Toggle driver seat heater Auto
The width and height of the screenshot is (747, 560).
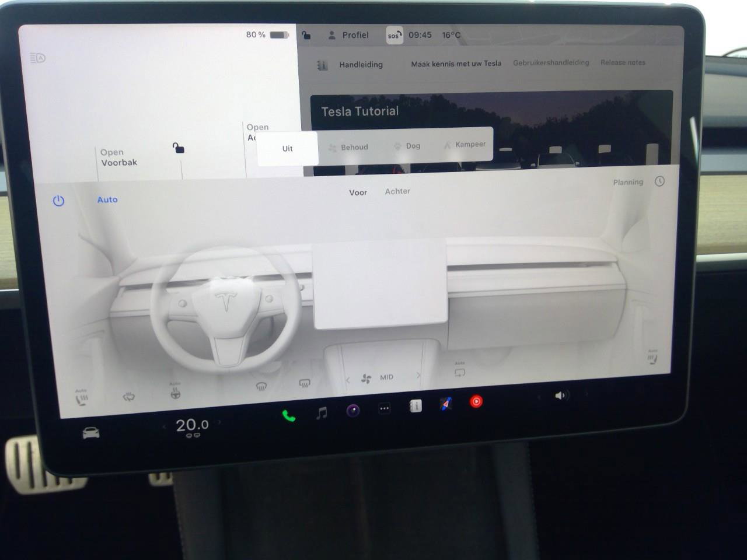[81, 398]
